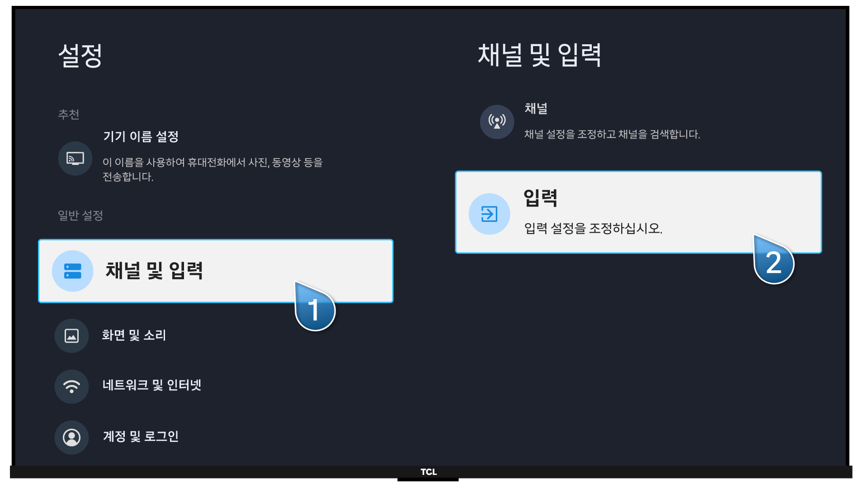
Task: Click the input arrow icon for 입력
Action: tap(489, 214)
